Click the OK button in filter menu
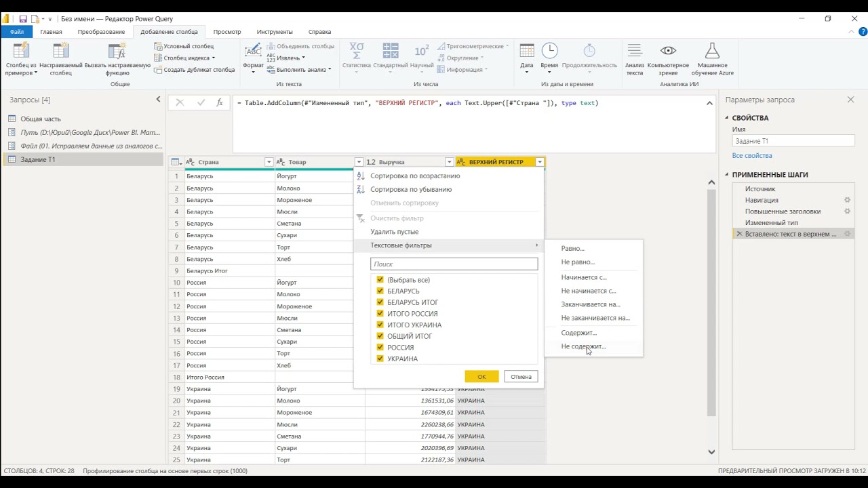 pyautogui.click(x=481, y=377)
